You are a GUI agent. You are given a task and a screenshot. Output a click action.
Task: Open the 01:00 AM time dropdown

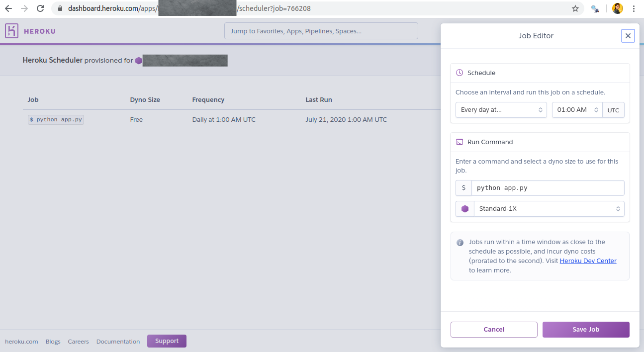point(577,110)
